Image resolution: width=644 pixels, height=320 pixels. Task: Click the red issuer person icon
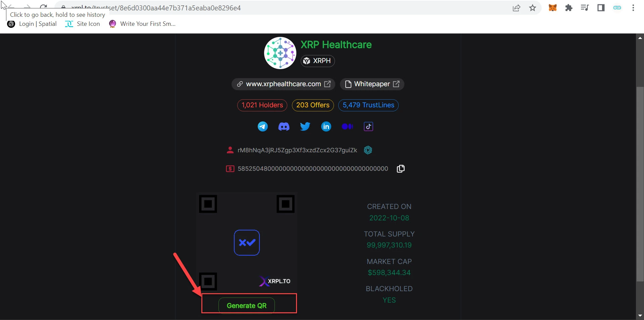[x=230, y=150]
